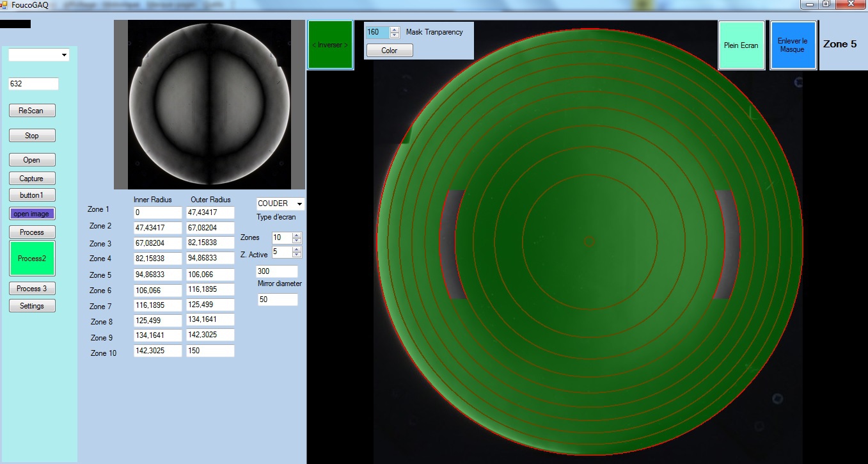Viewport: 868px width, 464px height.
Task: Click the field containing 50
Action: (x=278, y=300)
